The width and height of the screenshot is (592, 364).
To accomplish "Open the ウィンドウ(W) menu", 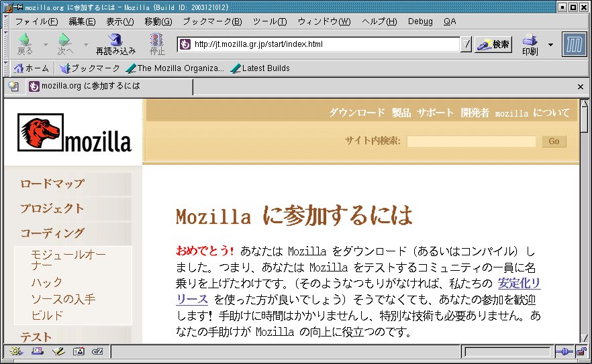I will 324,21.
